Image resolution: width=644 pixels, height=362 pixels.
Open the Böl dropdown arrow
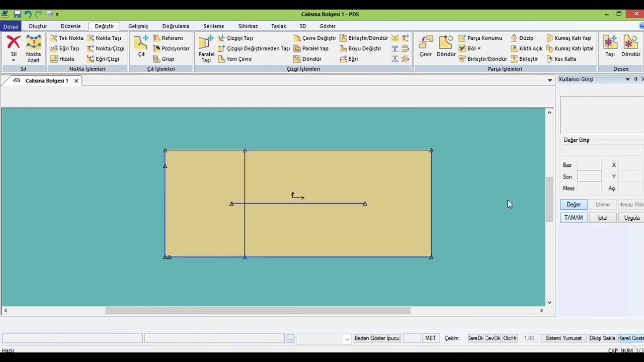(x=479, y=49)
